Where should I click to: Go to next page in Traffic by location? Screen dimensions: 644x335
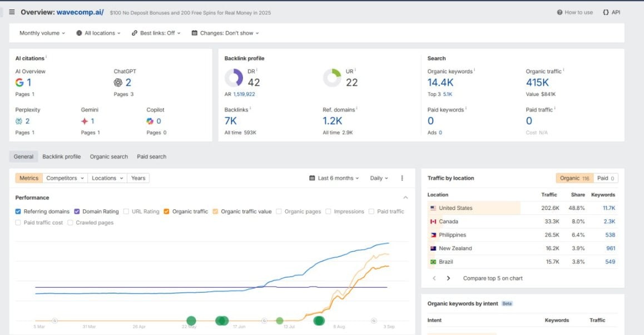(x=448, y=278)
